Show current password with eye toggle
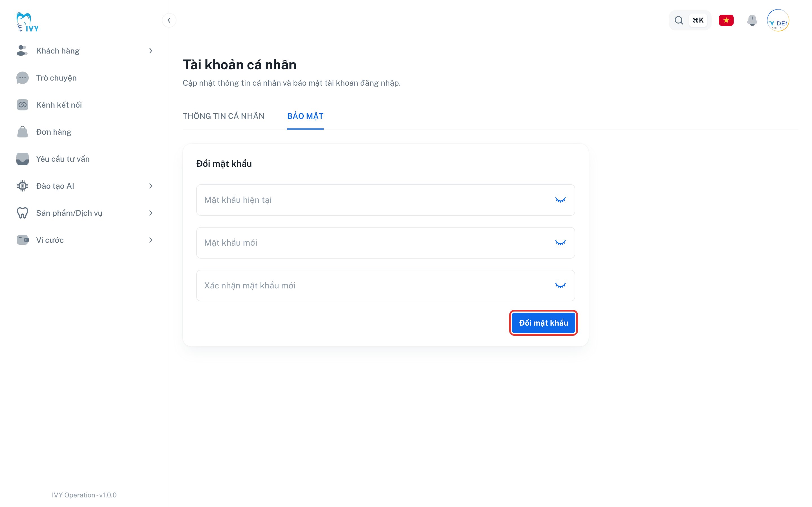The width and height of the screenshot is (812, 507). (x=560, y=200)
